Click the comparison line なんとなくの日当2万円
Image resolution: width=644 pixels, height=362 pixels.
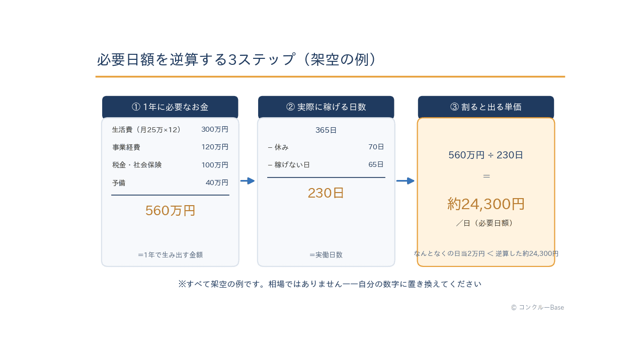tap(486, 253)
